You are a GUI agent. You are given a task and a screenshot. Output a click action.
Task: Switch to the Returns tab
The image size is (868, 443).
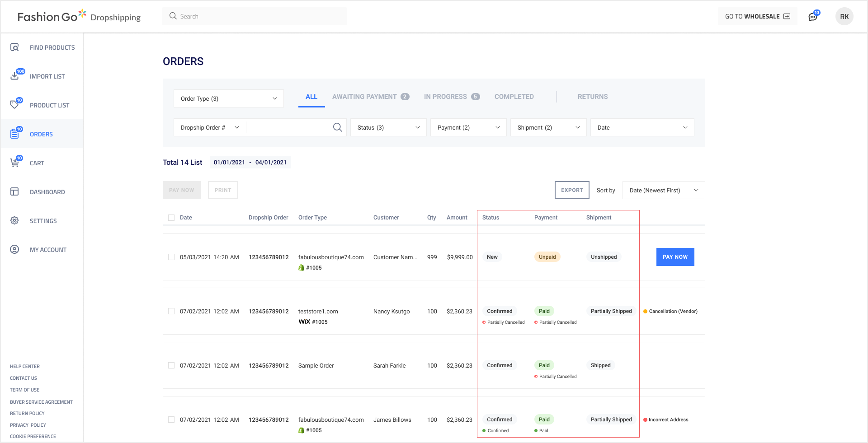[x=593, y=97]
